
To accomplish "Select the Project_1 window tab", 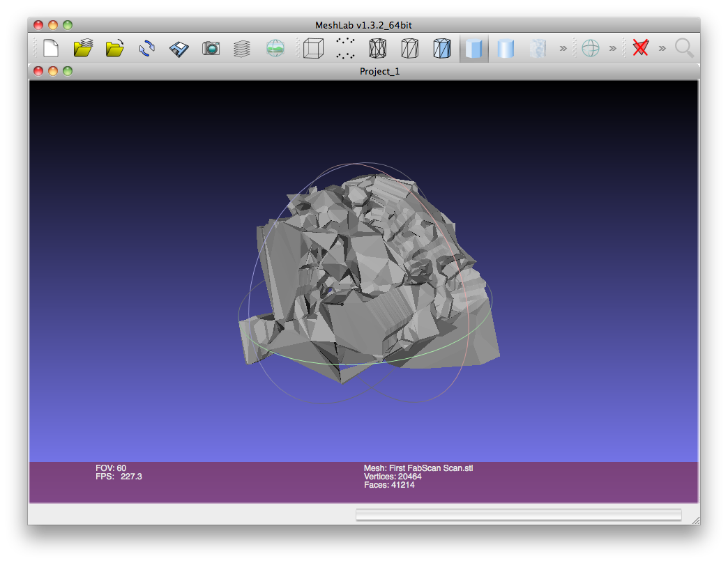I will tap(380, 71).
